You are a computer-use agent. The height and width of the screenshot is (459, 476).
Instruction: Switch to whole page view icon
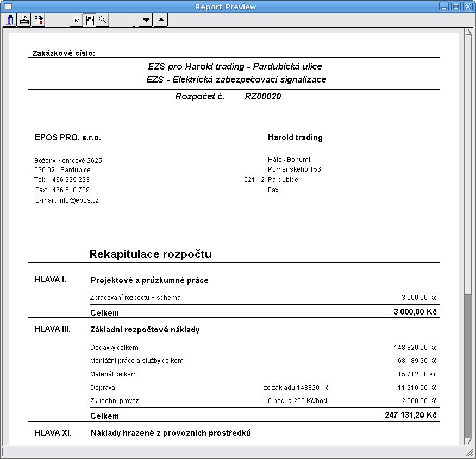[x=77, y=21]
